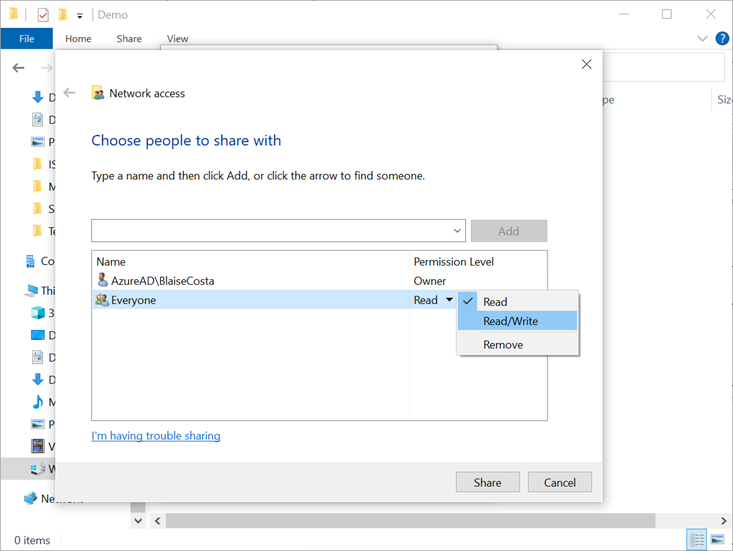Click horizontal scrollbar left arrow
Image resolution: width=733 pixels, height=551 pixels.
click(158, 521)
